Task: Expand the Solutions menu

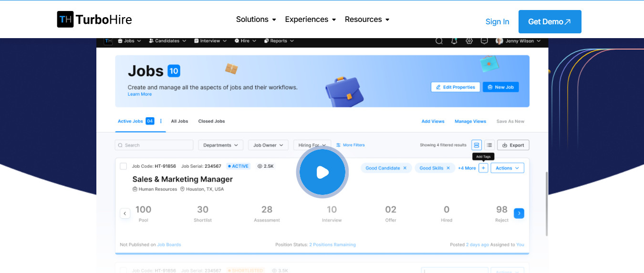Action: (x=256, y=20)
